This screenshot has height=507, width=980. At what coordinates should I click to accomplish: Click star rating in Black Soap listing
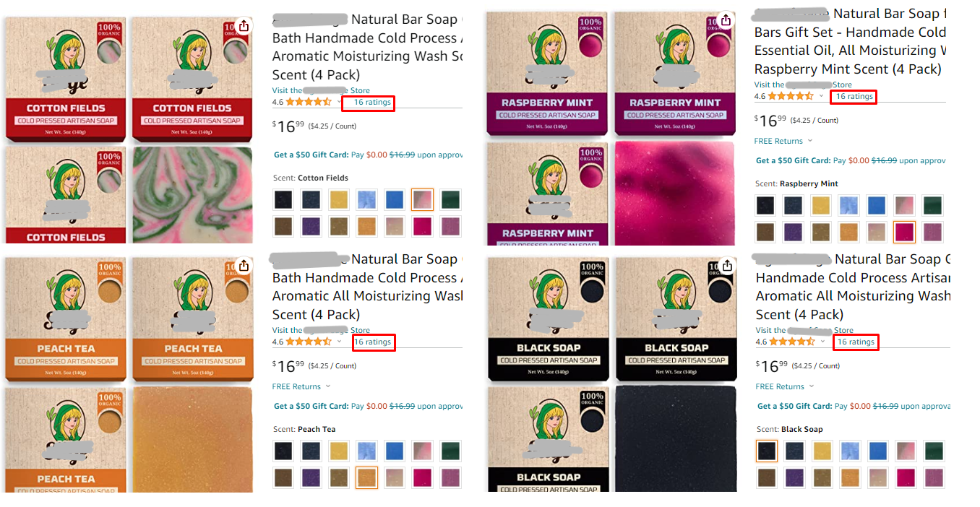click(x=791, y=342)
